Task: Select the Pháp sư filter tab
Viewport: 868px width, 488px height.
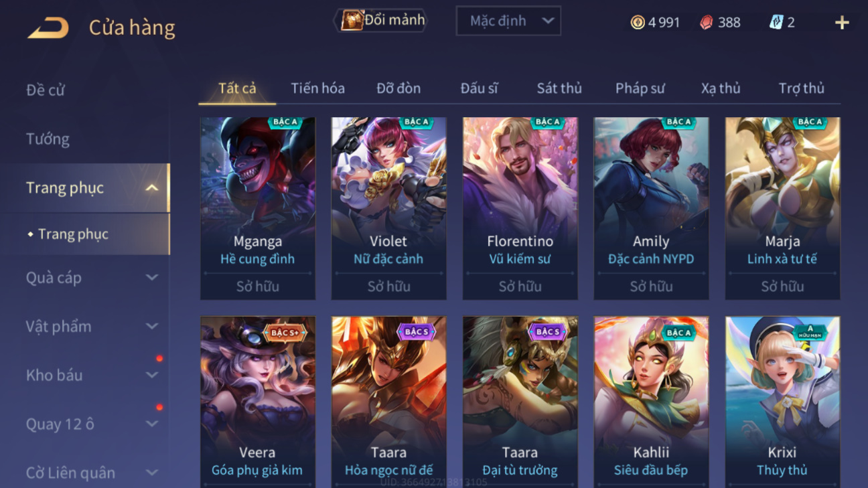Action: (x=640, y=88)
